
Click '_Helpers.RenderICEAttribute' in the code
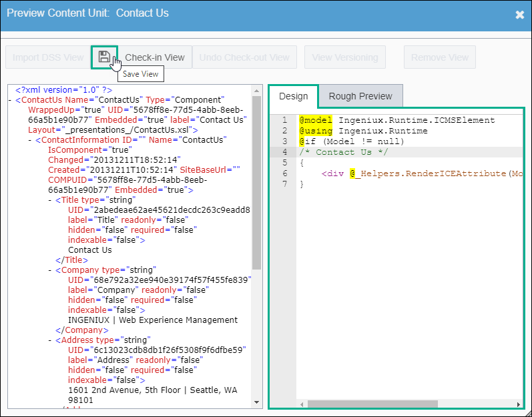(431, 173)
